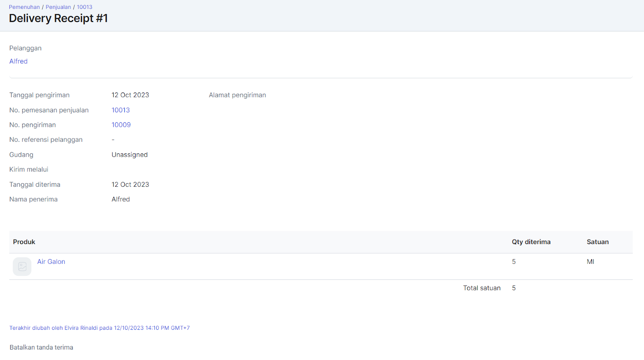Go to the Penjualan breadcrumb

(58, 7)
